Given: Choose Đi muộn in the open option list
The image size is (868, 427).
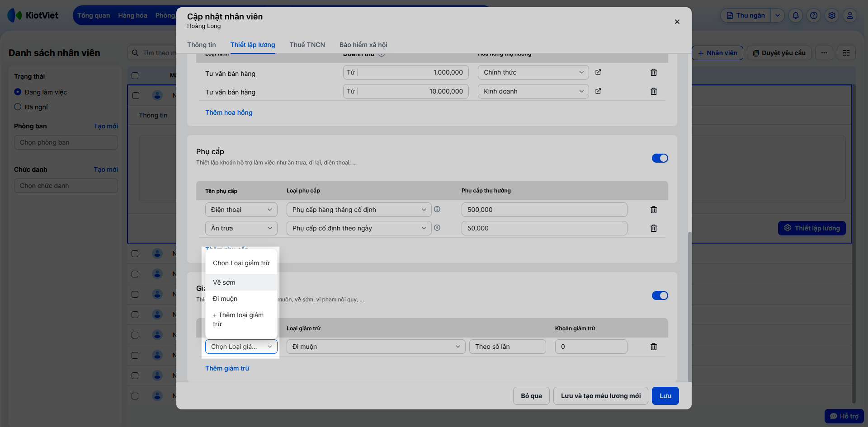Looking at the screenshot, I should (x=241, y=299).
